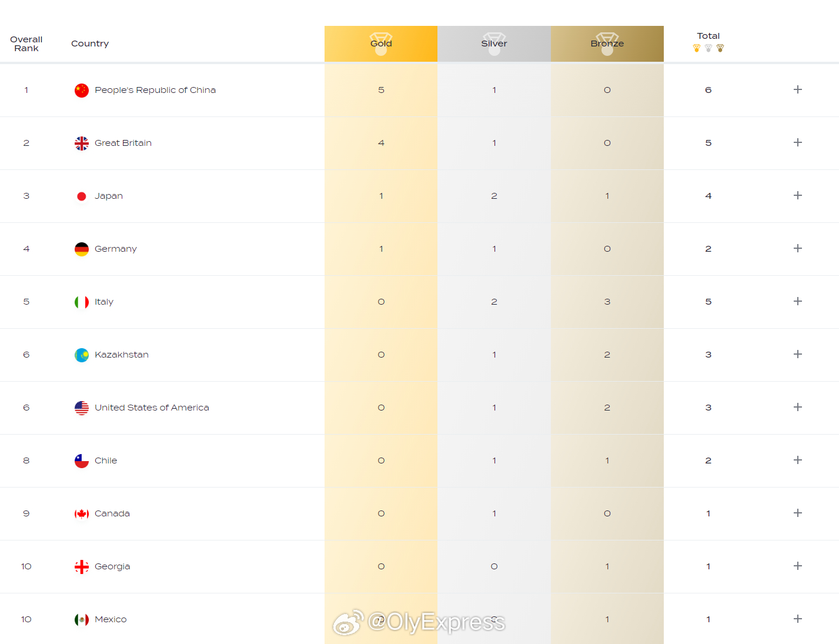Viewport: 839px width, 644px height.
Task: Click Mexico's total medals 1
Action: click(x=708, y=619)
